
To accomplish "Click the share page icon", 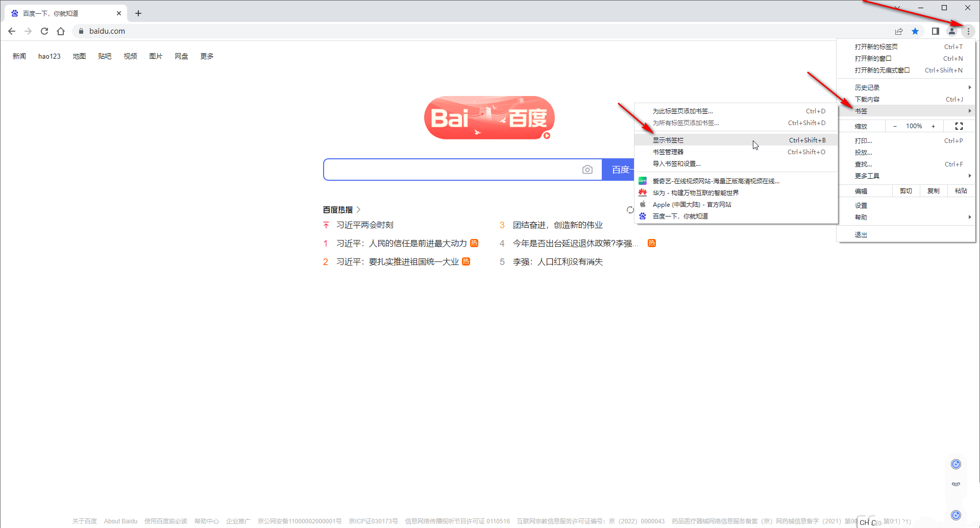I will (x=899, y=31).
